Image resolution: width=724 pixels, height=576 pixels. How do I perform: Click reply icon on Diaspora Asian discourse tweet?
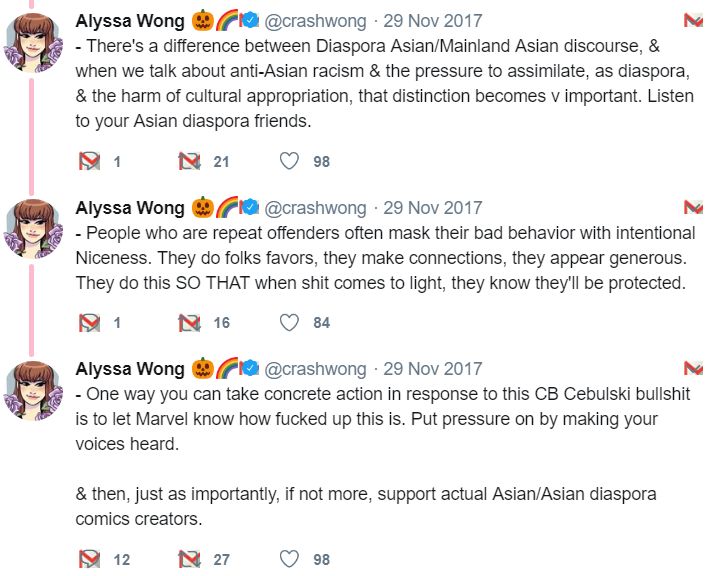pyautogui.click(x=88, y=161)
